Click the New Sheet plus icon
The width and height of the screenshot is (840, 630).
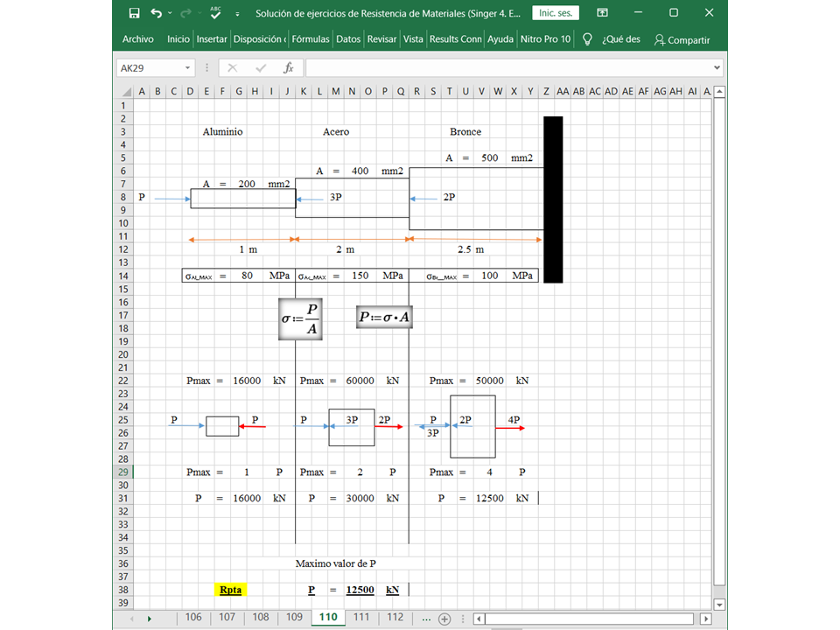point(444,619)
